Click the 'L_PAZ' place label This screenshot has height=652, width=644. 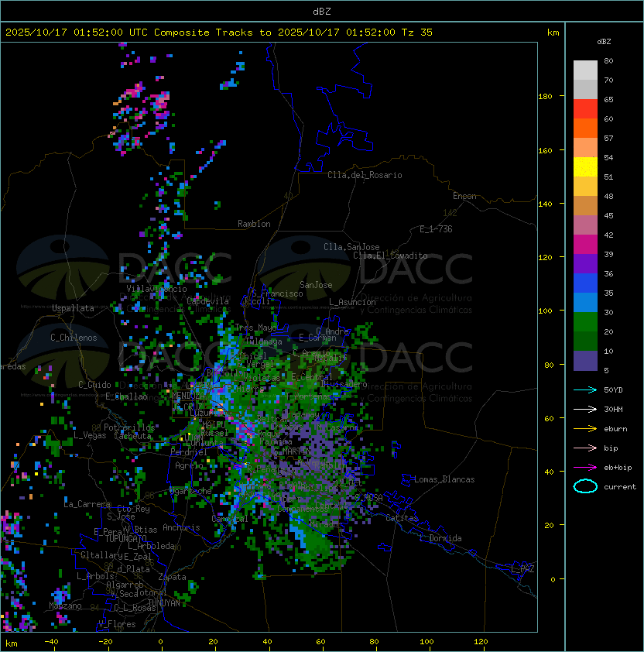pos(522,569)
